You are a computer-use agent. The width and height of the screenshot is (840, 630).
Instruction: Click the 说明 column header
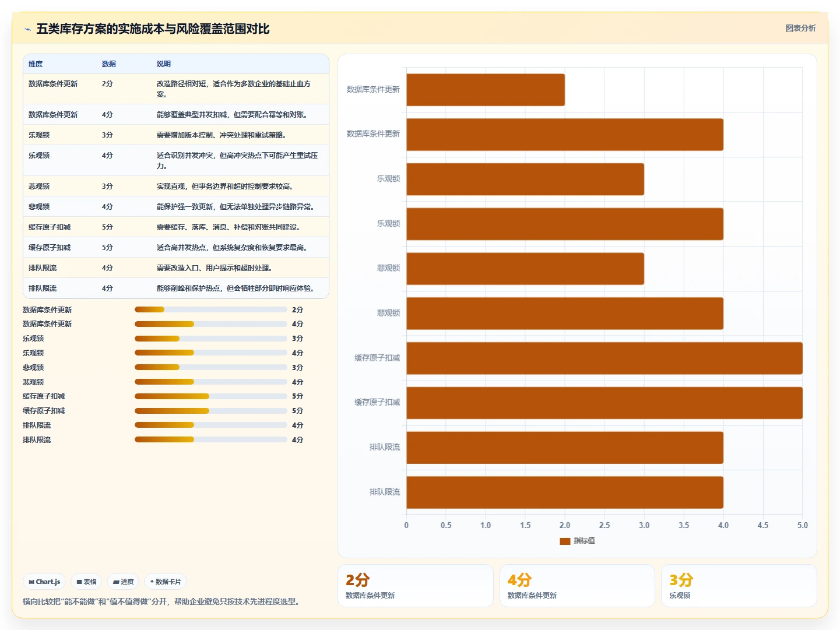164,64
